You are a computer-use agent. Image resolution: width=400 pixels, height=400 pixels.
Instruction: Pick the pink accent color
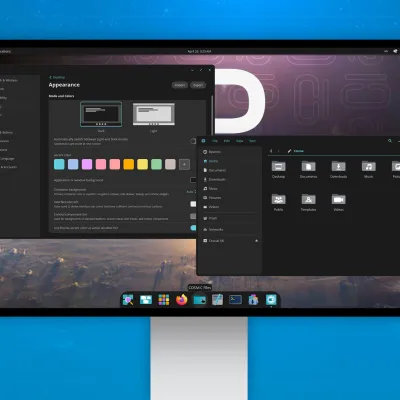point(101,164)
